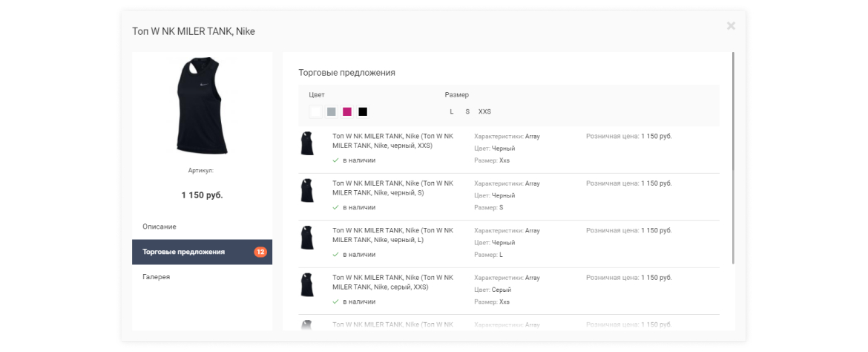Select size L
The image size is (868, 352).
(x=452, y=111)
